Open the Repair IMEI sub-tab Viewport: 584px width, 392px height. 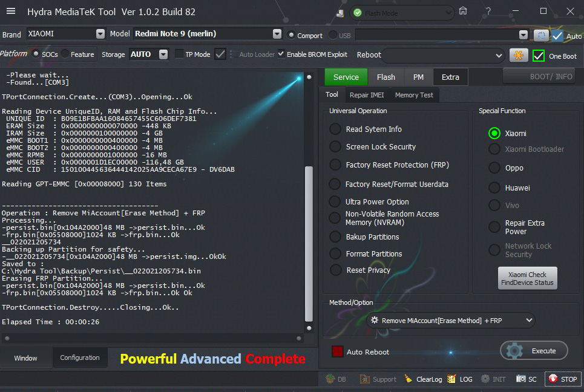pos(366,95)
